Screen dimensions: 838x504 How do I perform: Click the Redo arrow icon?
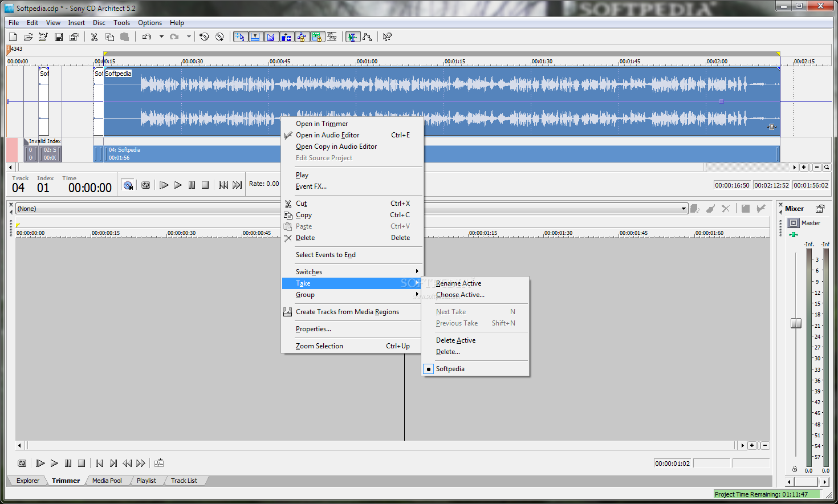coord(174,37)
